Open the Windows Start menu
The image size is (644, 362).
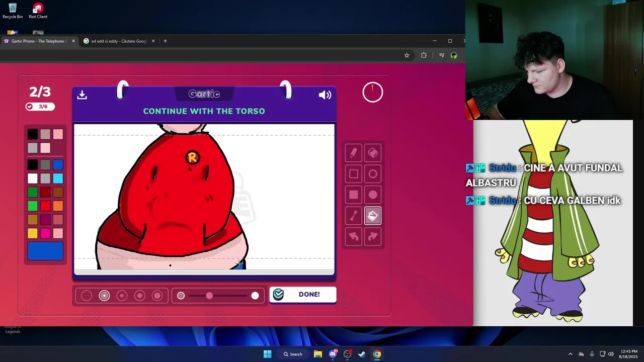pyautogui.click(x=267, y=354)
